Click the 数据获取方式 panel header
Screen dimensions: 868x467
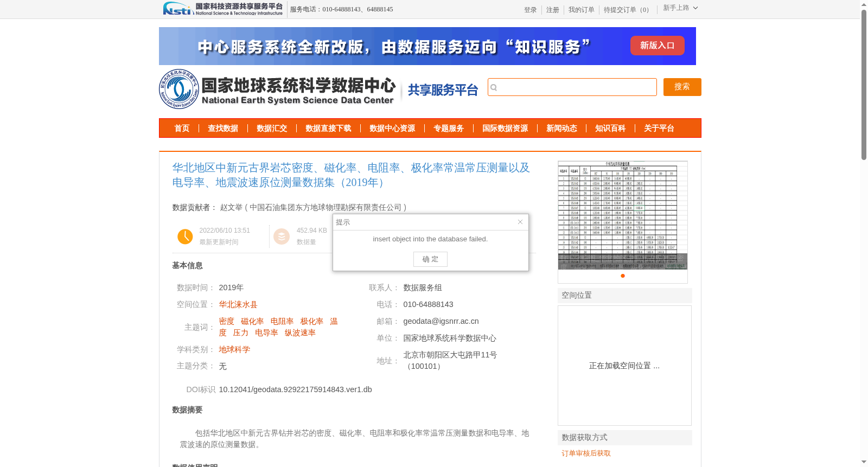624,438
